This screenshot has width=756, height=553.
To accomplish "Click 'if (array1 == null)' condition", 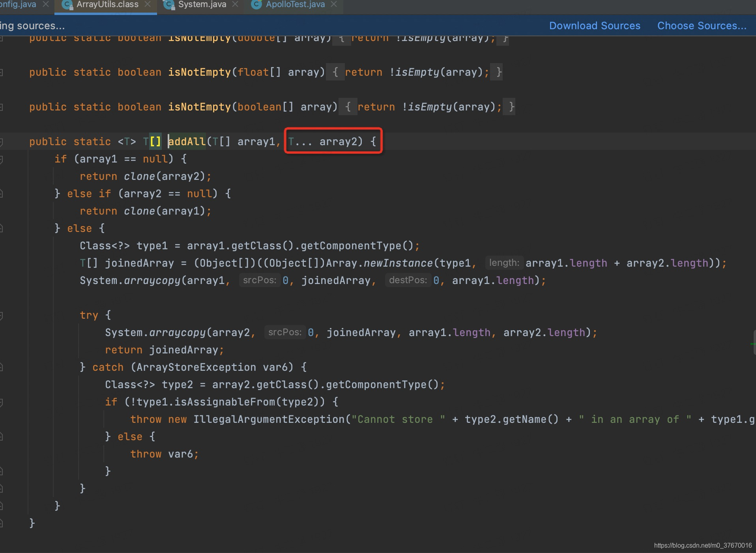I will pyautogui.click(x=114, y=159).
